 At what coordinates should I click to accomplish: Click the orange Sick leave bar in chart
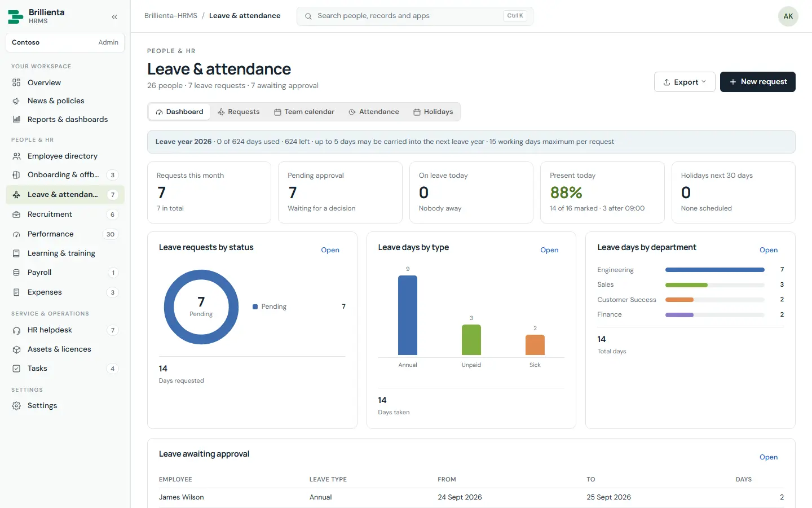(x=535, y=345)
